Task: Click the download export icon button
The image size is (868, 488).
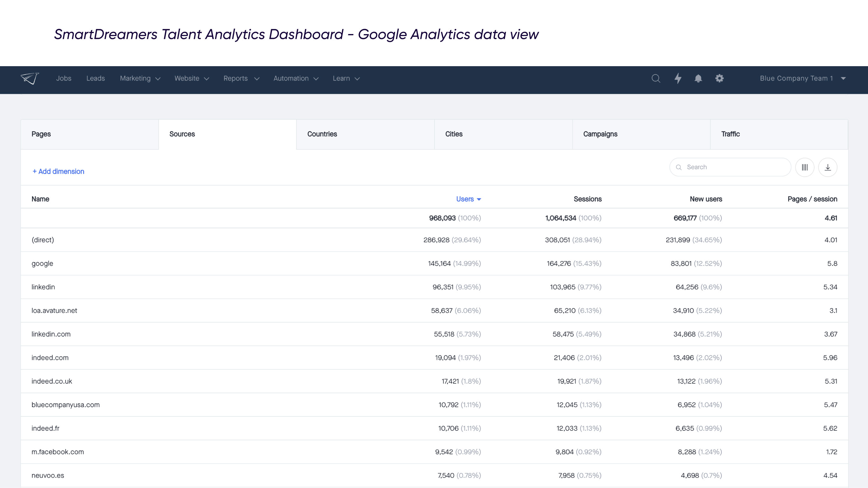Action: (828, 167)
